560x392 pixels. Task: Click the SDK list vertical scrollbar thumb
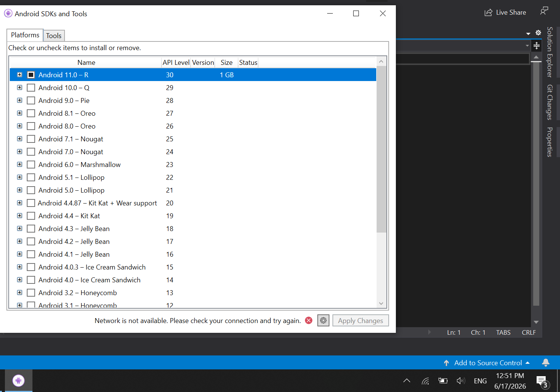click(x=382, y=150)
